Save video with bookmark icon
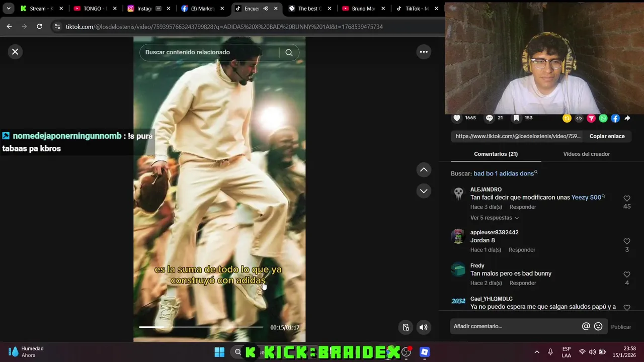The height and width of the screenshot is (362, 644). click(x=516, y=118)
